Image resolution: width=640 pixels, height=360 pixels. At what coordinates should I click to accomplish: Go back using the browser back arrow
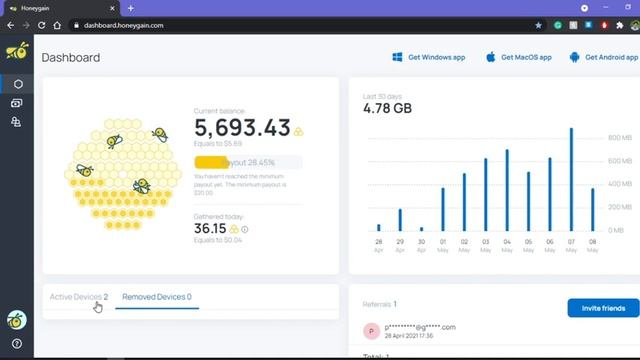pos(11,25)
